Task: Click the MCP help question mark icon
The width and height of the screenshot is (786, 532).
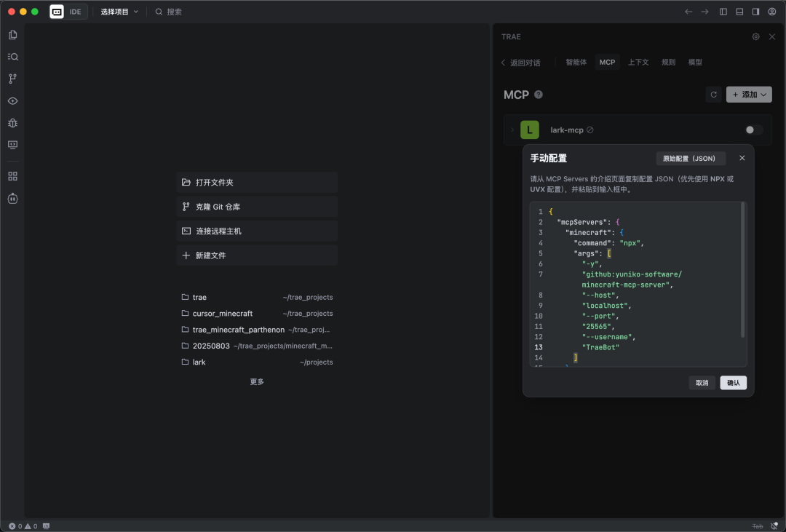Action: [539, 95]
